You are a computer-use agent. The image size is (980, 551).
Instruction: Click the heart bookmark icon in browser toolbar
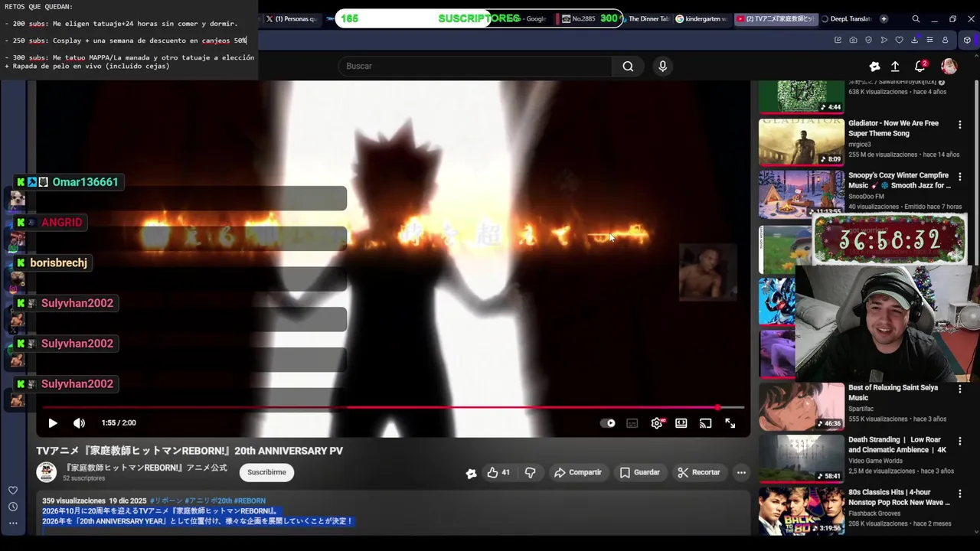click(899, 40)
